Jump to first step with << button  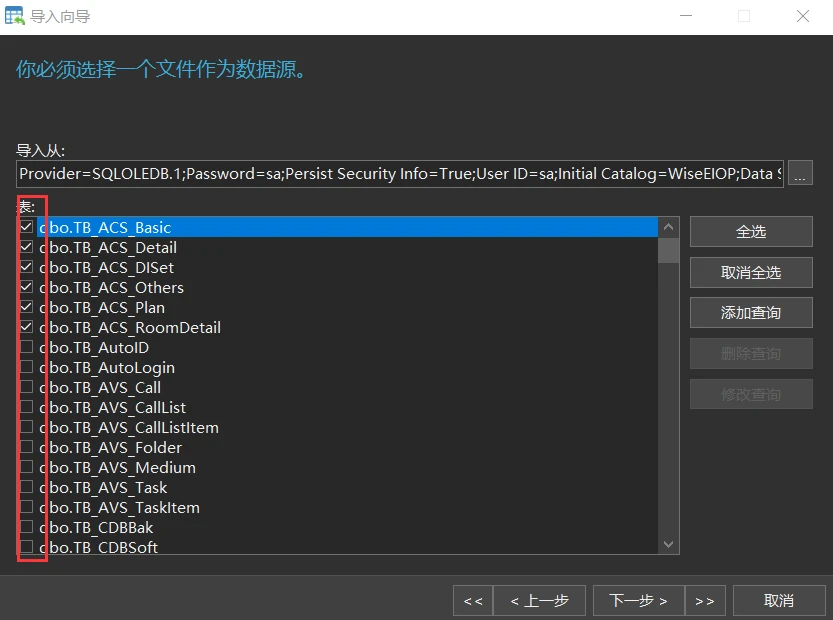pyautogui.click(x=473, y=601)
